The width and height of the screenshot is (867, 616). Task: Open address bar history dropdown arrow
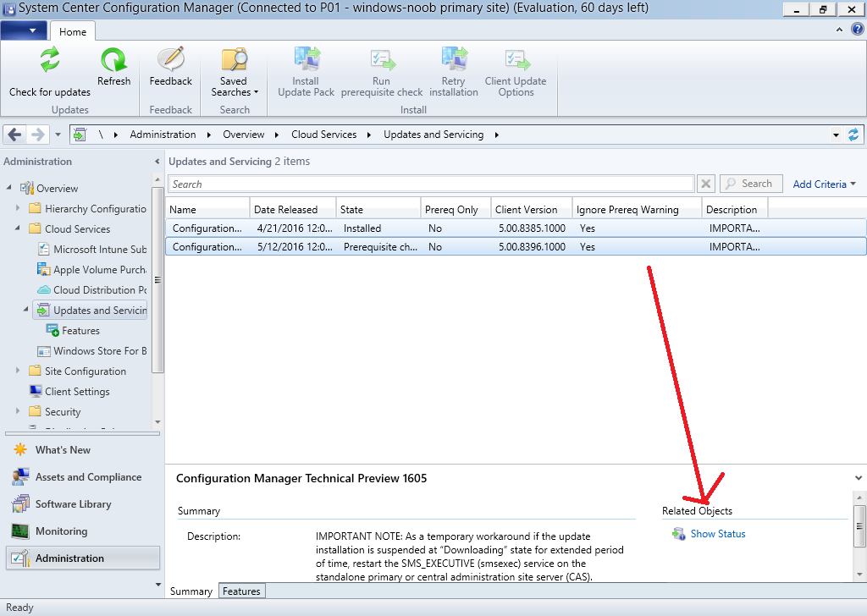(x=836, y=135)
